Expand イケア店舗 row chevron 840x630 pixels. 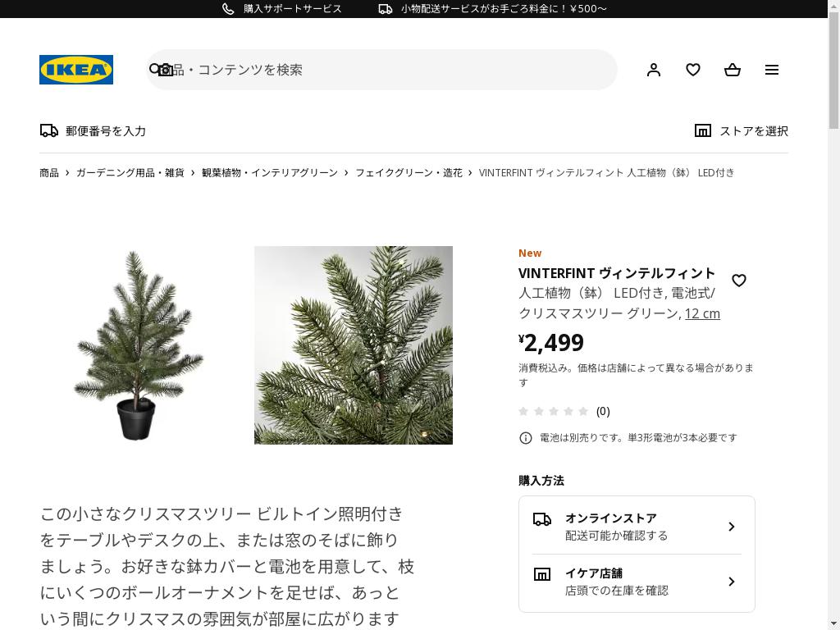[731, 582]
